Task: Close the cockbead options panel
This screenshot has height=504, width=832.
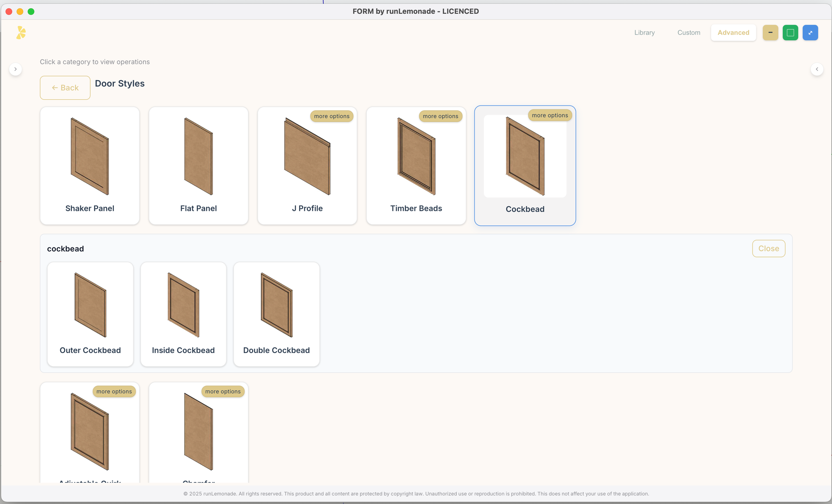Action: [x=768, y=249]
